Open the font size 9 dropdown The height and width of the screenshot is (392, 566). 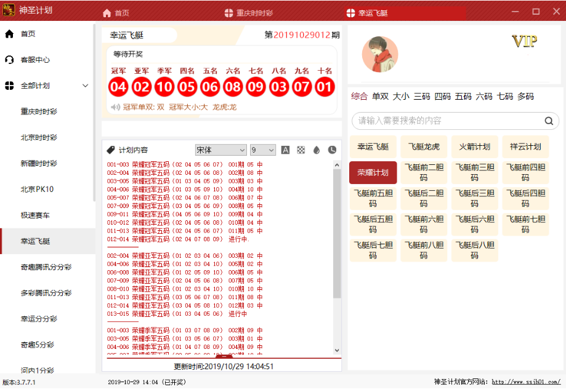(263, 150)
